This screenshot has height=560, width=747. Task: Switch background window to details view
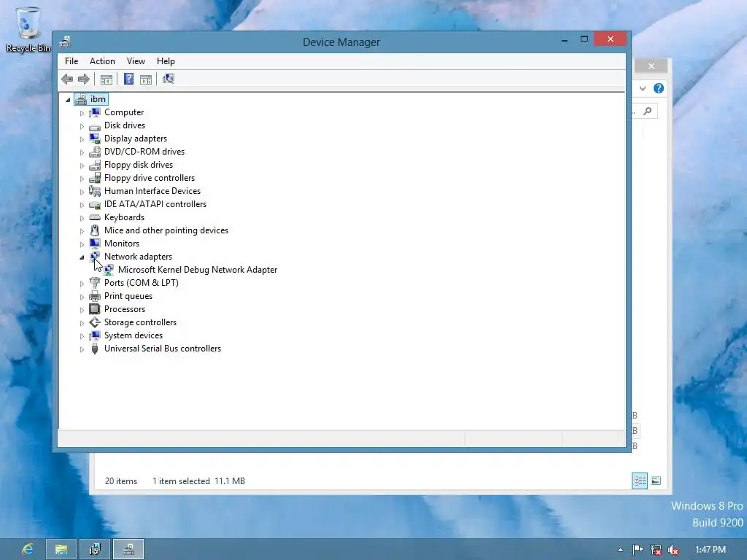639,481
